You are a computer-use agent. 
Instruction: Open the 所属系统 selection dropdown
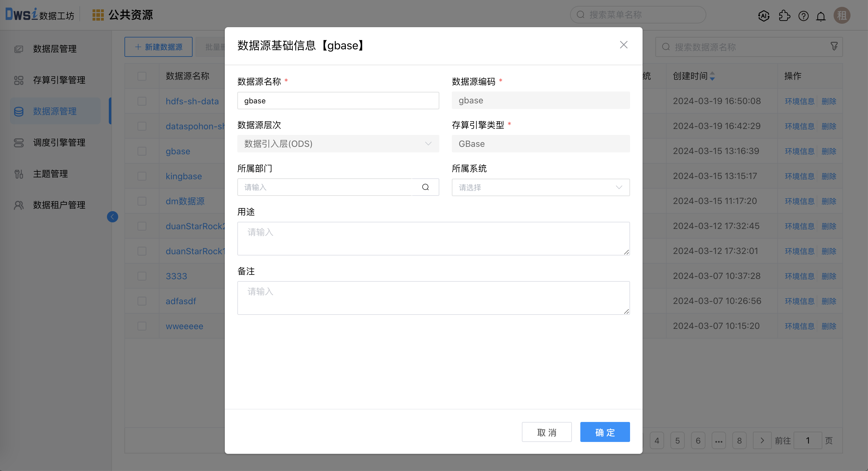click(541, 187)
